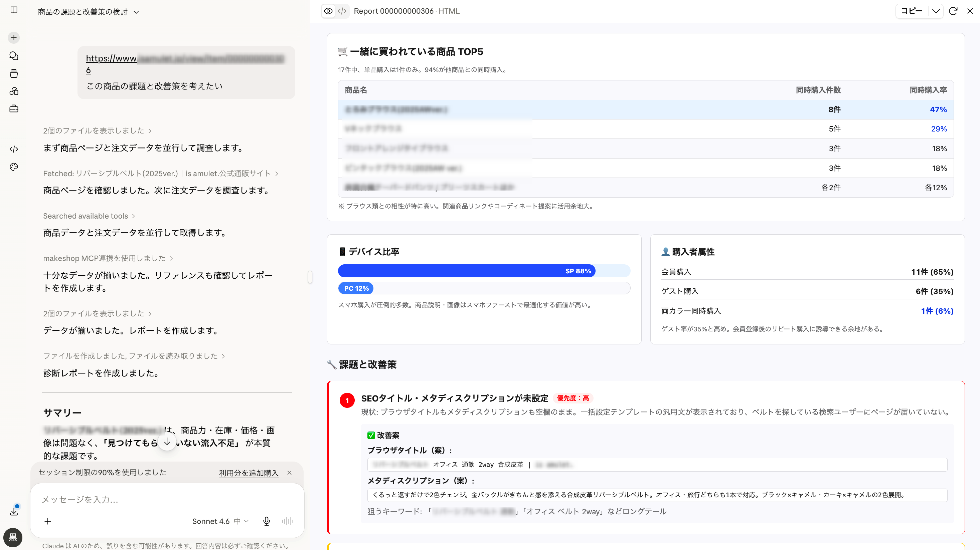Focus the メッセージを入力 message field
Image resolution: width=980 pixels, height=550 pixels.
coord(167,500)
